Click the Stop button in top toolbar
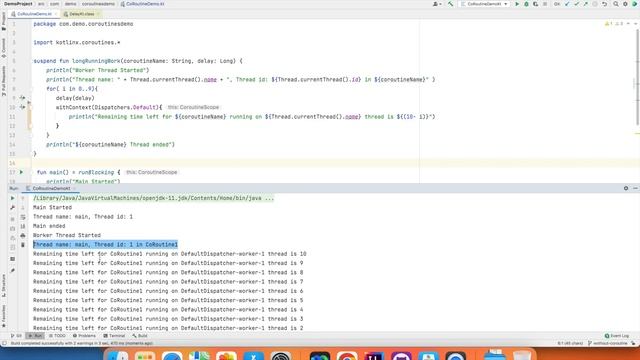 (545, 4)
